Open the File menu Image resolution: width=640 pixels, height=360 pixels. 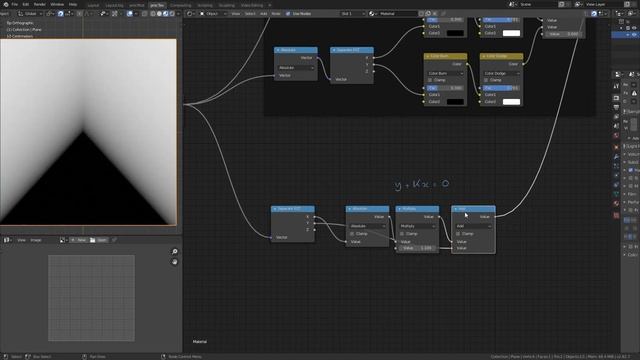click(x=15, y=4)
